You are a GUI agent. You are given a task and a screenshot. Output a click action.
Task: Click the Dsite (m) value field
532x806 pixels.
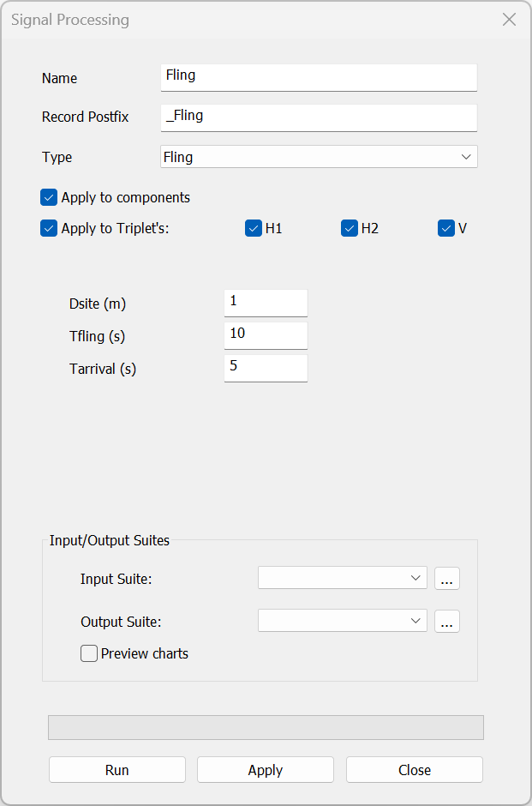pyautogui.click(x=265, y=303)
